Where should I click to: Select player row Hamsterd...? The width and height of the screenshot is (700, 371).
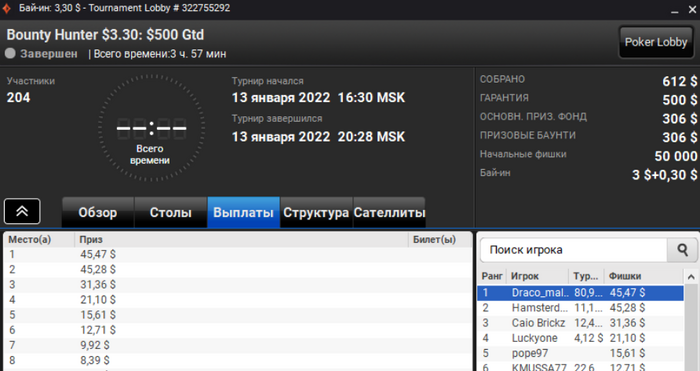pyautogui.click(x=580, y=308)
